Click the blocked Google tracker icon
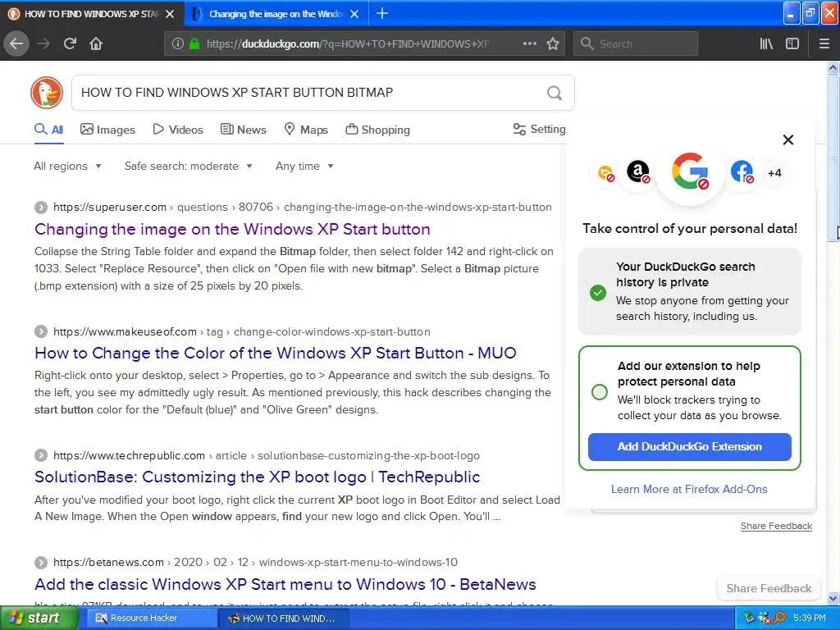This screenshot has height=630, width=840. [690, 171]
